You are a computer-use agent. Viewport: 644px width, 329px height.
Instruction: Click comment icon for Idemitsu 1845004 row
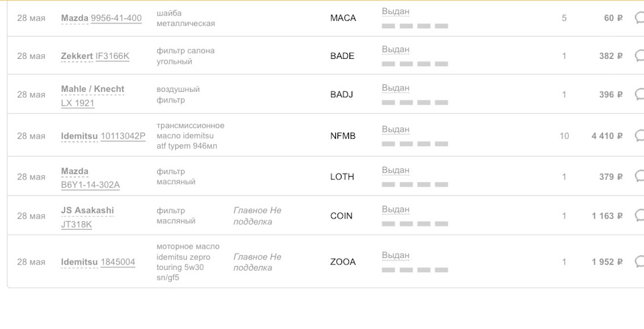pyautogui.click(x=639, y=262)
